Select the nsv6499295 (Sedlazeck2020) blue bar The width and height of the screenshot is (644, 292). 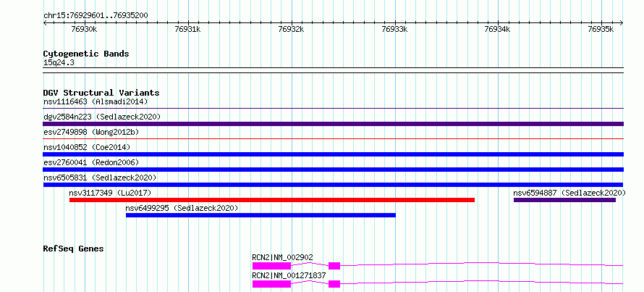click(x=260, y=215)
